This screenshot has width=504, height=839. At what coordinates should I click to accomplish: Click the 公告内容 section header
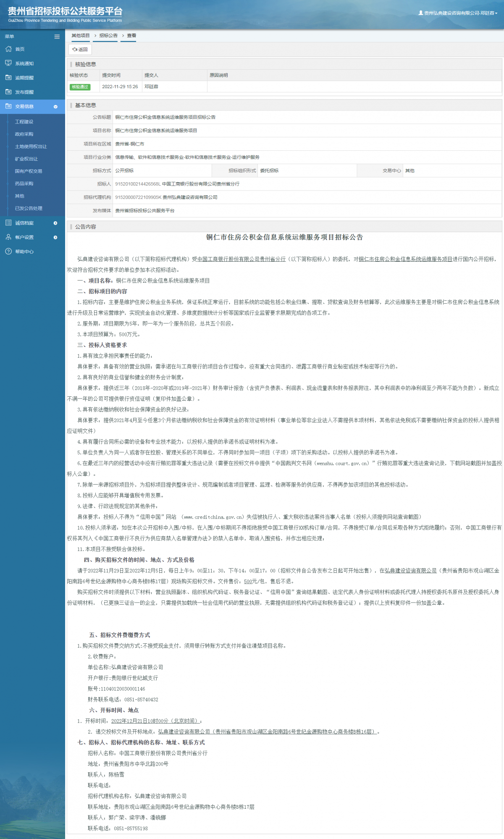pyautogui.click(x=85, y=227)
